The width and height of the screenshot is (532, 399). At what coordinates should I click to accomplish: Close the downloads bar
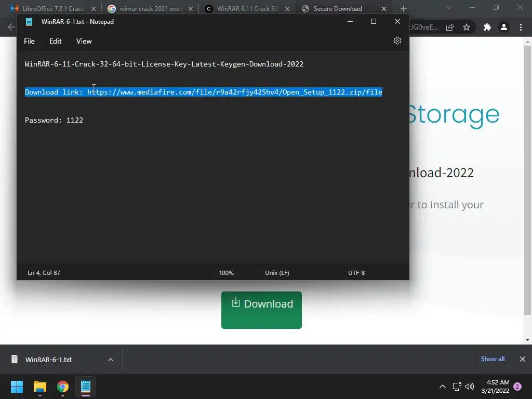click(523, 359)
